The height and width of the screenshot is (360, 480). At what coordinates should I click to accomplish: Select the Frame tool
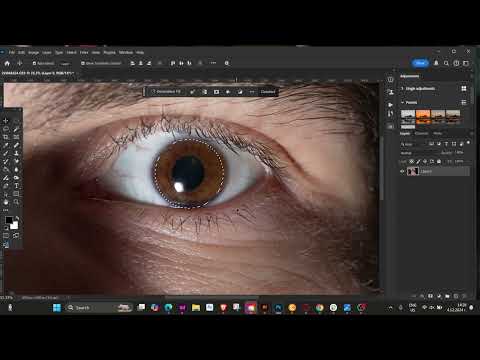tap(16, 137)
